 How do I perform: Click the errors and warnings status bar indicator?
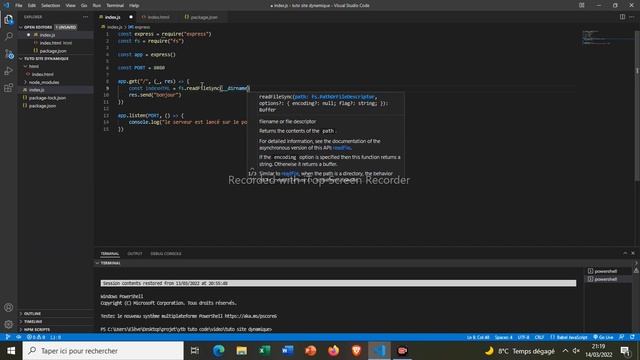coord(36,337)
